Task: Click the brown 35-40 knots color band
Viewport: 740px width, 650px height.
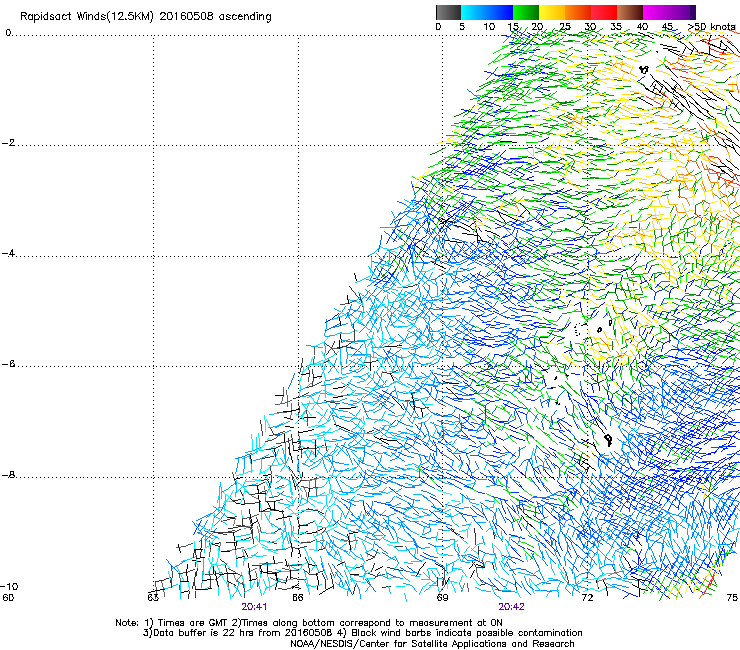Action: pos(630,12)
